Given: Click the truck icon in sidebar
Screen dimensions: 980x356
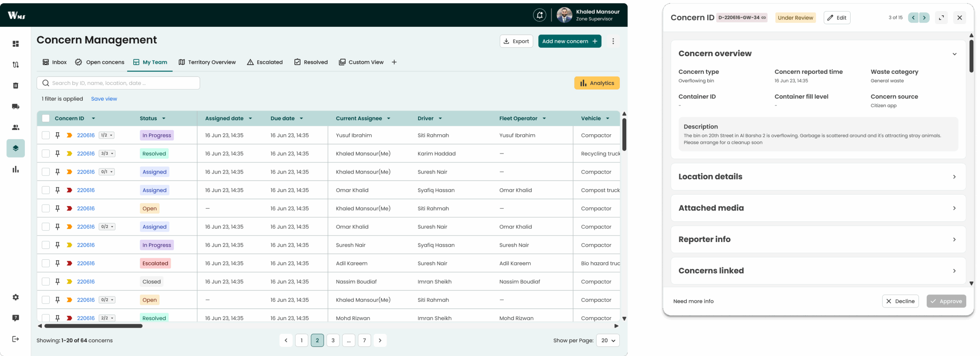Looking at the screenshot, I should click(x=16, y=107).
